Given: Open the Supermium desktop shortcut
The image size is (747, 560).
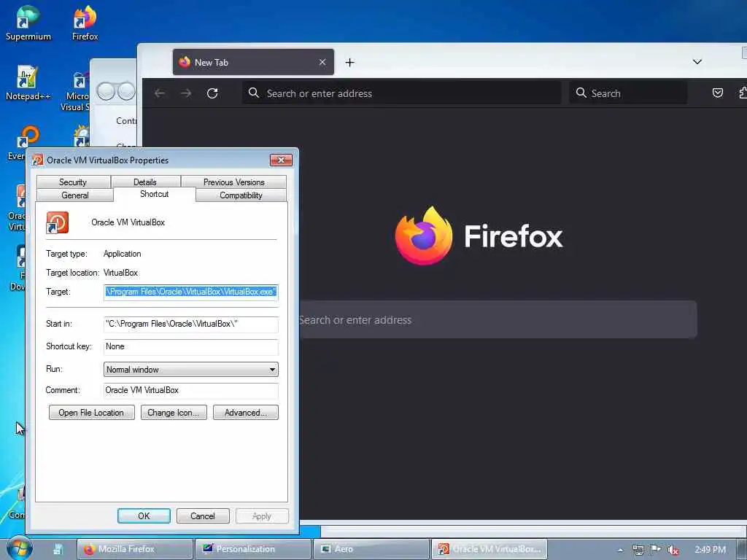Looking at the screenshot, I should (28, 23).
